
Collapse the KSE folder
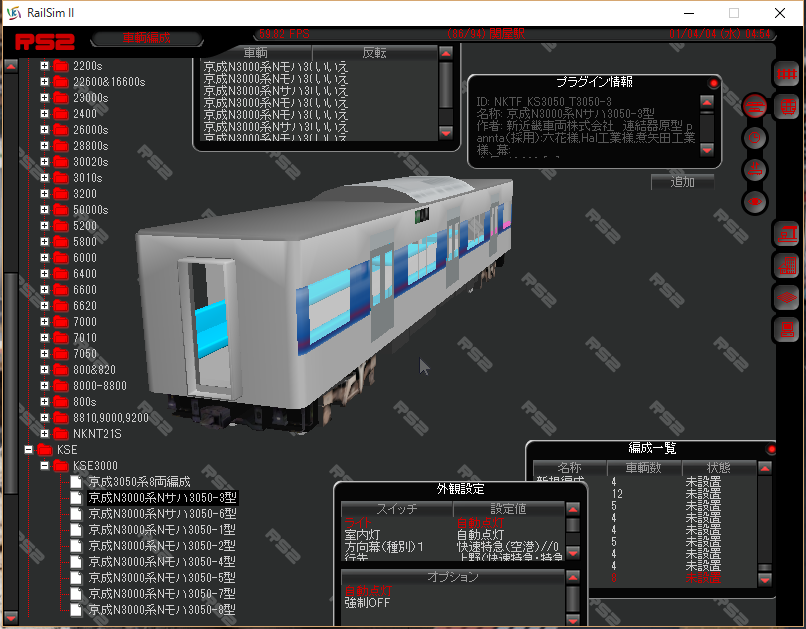point(28,450)
